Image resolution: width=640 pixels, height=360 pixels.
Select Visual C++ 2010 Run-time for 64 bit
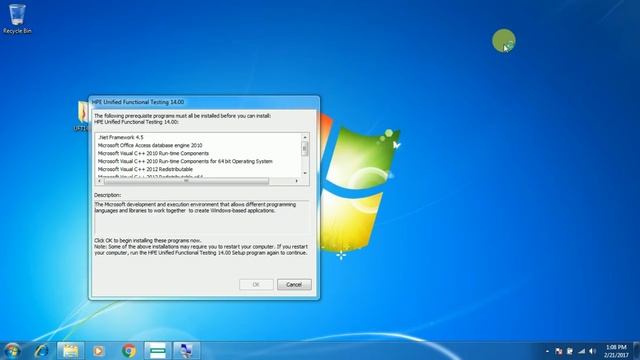coord(185,161)
